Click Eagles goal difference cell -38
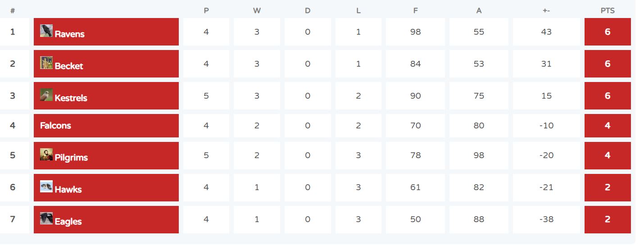The height and width of the screenshot is (246, 644). click(546, 219)
